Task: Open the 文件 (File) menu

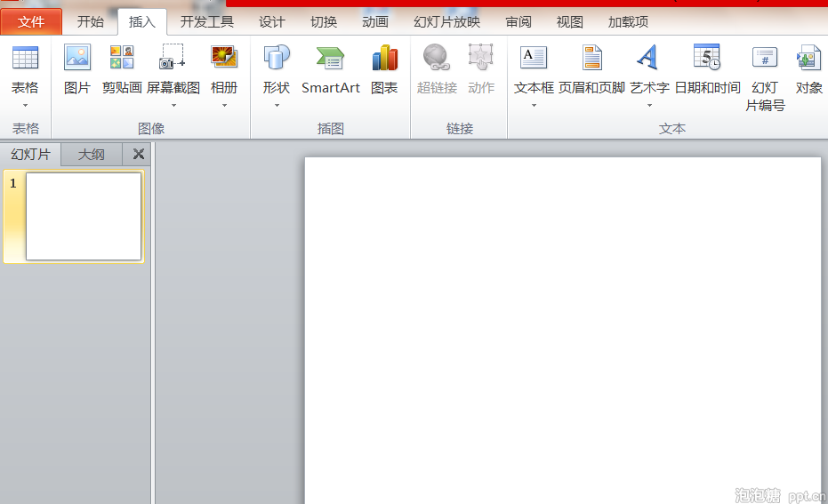Action: pyautogui.click(x=31, y=22)
